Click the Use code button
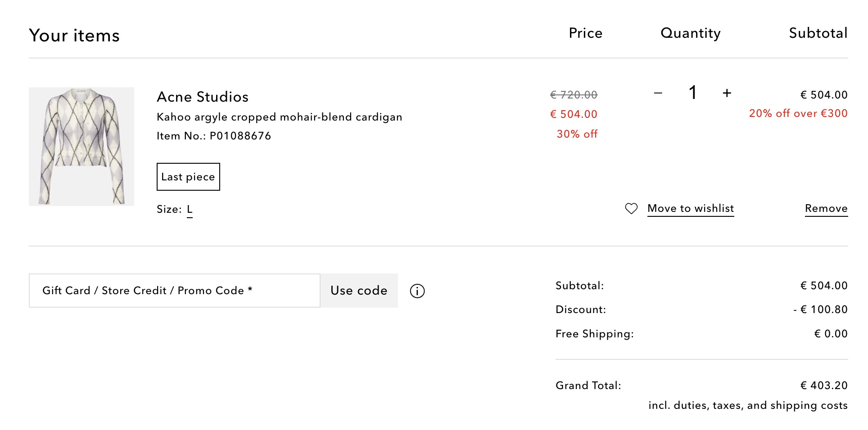 click(x=359, y=291)
